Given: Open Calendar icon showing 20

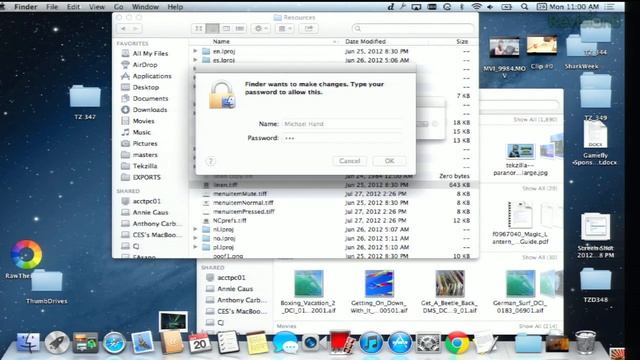Looking at the screenshot, I should point(199,342).
